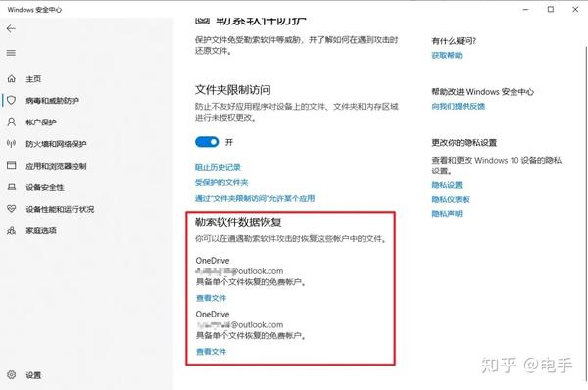Open the 隐私声明 link
Image resolution: width=588 pixels, height=390 pixels.
click(447, 214)
